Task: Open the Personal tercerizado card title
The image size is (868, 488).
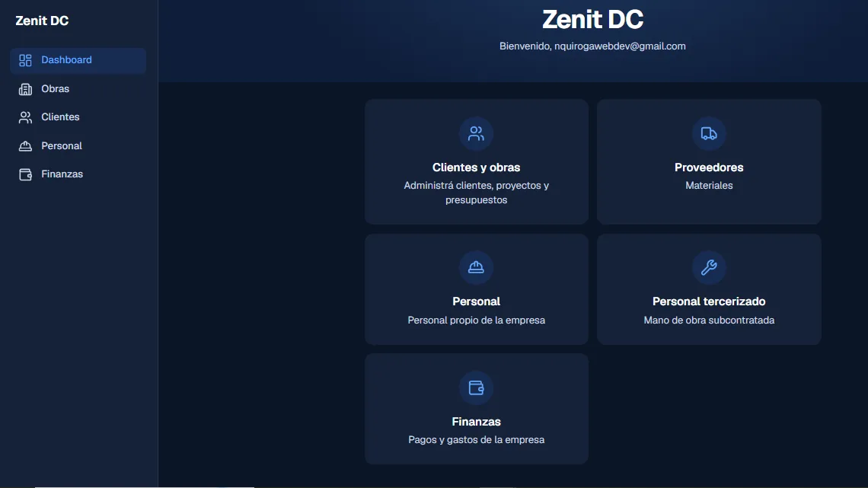Action: coord(709,301)
